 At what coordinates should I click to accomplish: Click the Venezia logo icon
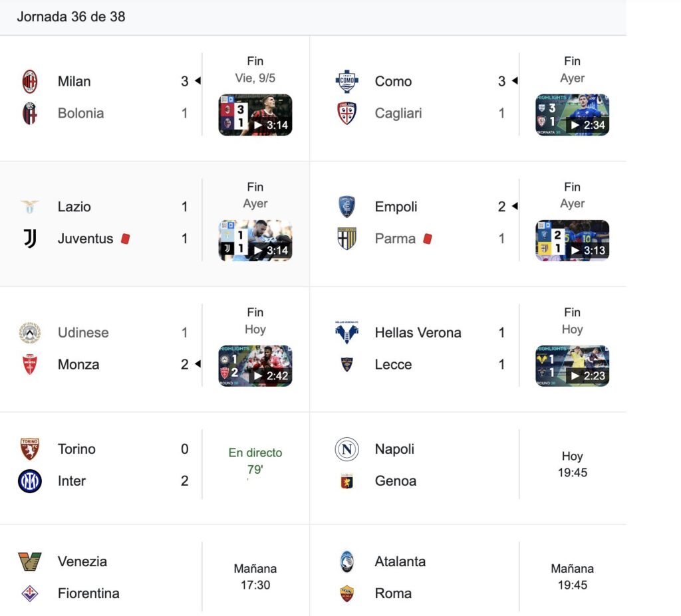[x=29, y=562]
